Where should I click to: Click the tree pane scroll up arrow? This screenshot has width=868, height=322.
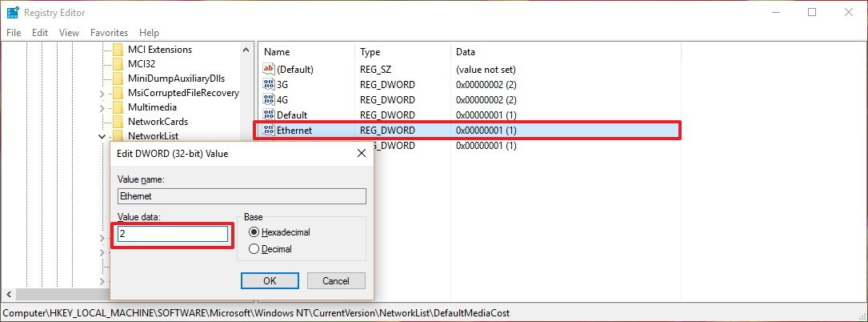[x=246, y=50]
